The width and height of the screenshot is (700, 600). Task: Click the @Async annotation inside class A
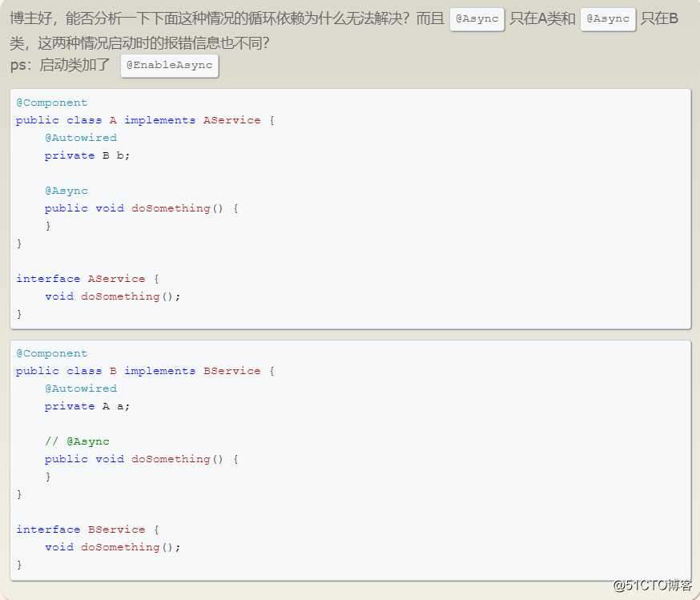point(66,191)
